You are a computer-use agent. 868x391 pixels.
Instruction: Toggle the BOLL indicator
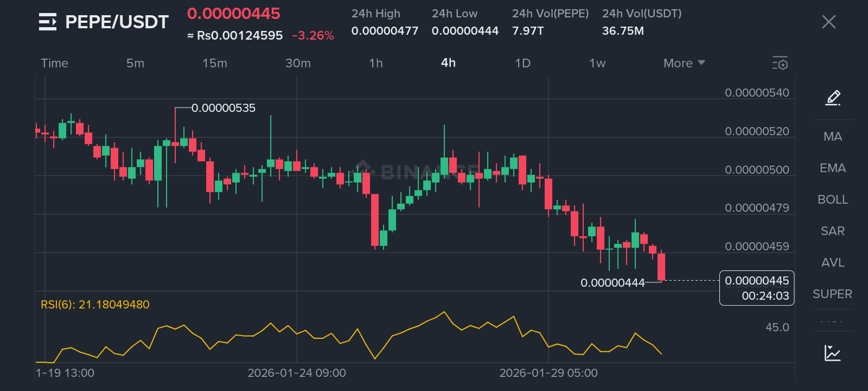pos(833,200)
